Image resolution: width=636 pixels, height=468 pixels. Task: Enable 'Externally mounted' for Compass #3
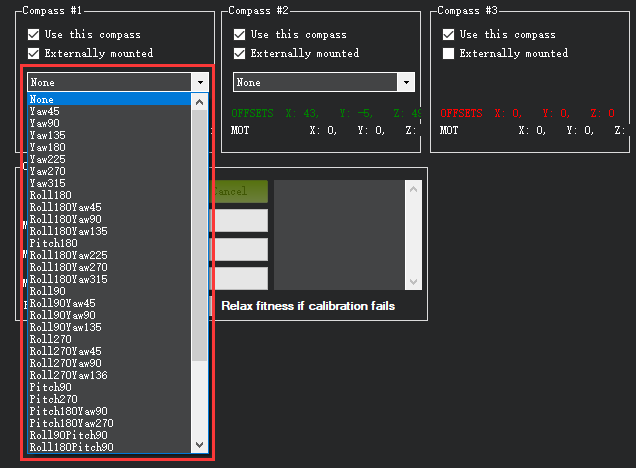[x=449, y=53]
